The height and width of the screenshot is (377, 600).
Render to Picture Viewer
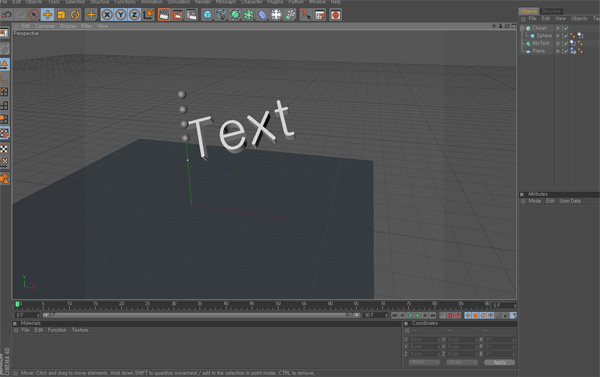178,15
